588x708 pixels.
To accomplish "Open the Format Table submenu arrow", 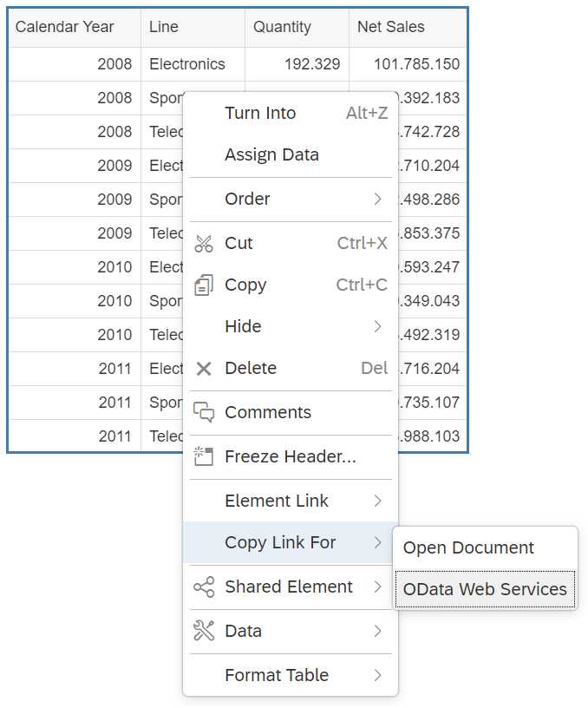I will 378,675.
